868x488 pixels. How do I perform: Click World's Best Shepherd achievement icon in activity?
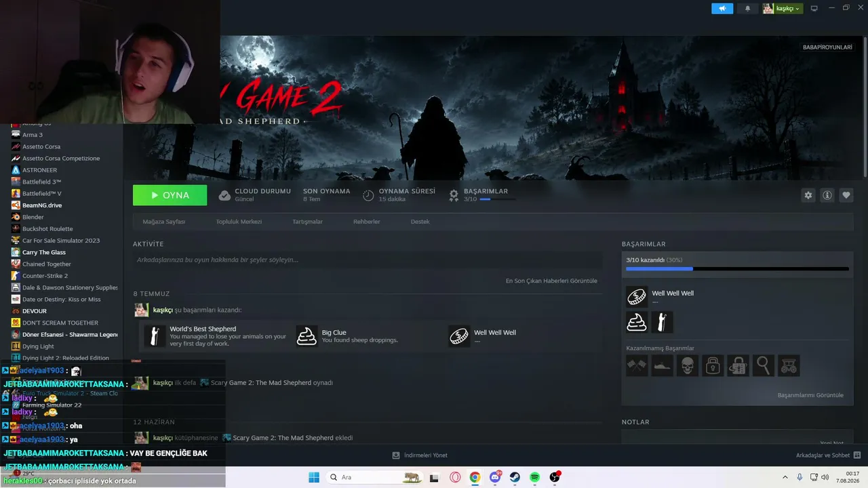155,335
